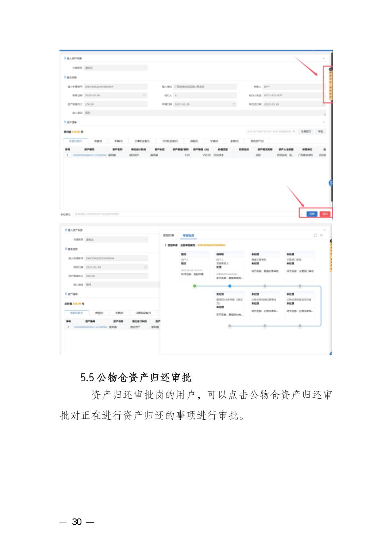Screen dimensions: 392x555
Task: Collapse the asset list section with its chevron
Action: (x=323, y=122)
